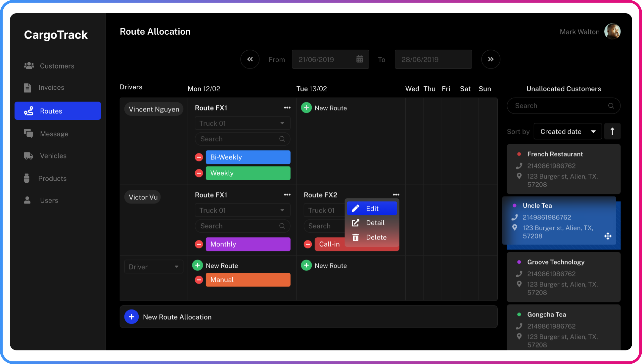Remove the Weekly tag with red minus
The width and height of the screenshot is (642, 364).
199,173
